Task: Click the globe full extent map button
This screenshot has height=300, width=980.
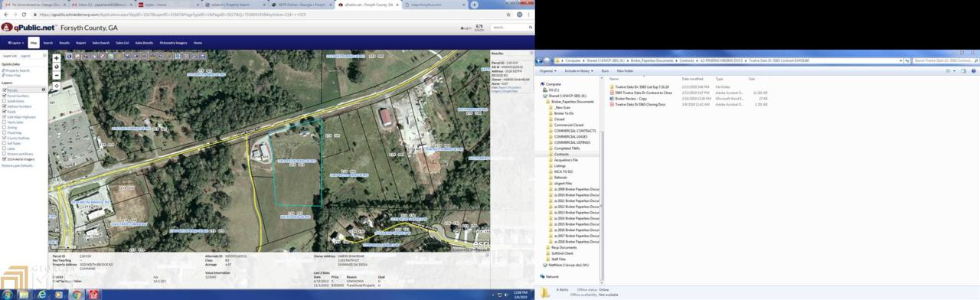Action: (56, 67)
